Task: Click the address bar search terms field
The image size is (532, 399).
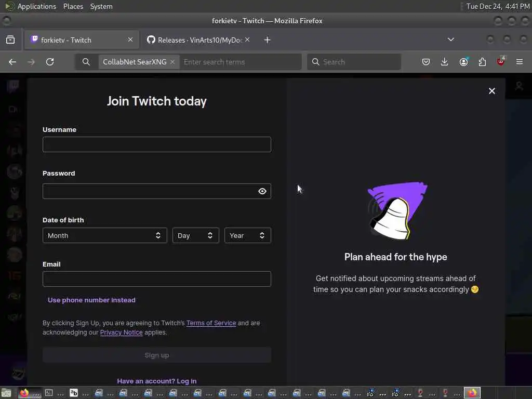Action: pyautogui.click(x=240, y=62)
